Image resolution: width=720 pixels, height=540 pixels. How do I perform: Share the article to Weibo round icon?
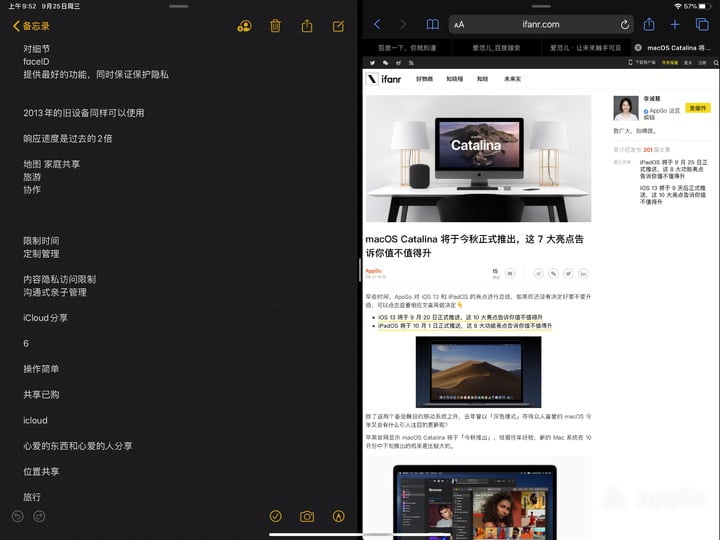click(539, 274)
